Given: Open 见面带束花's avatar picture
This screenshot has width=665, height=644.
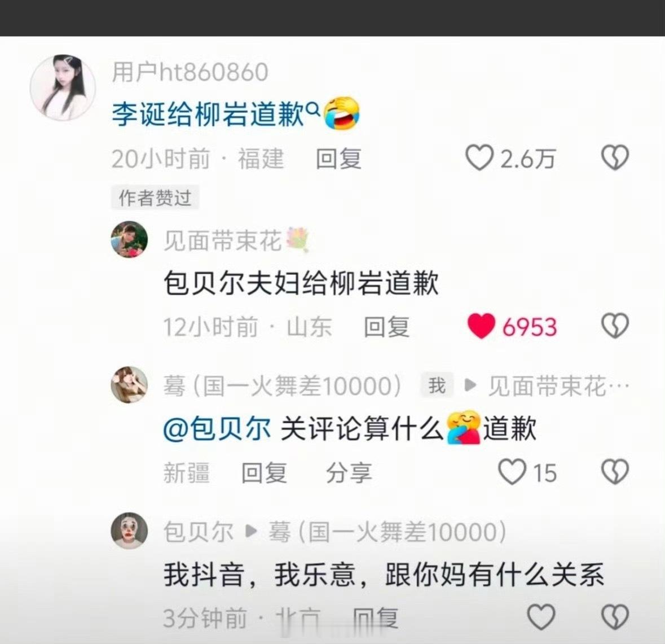Looking at the screenshot, I should point(129,239).
